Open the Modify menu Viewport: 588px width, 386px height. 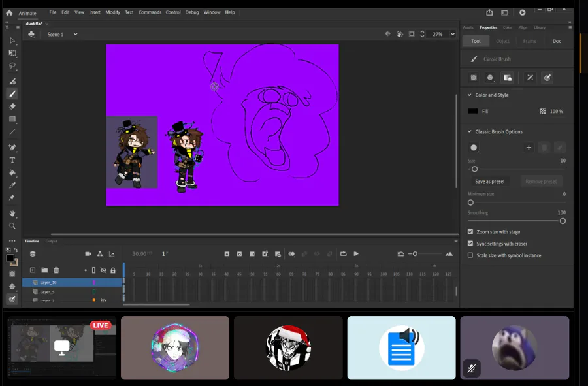[112, 12]
